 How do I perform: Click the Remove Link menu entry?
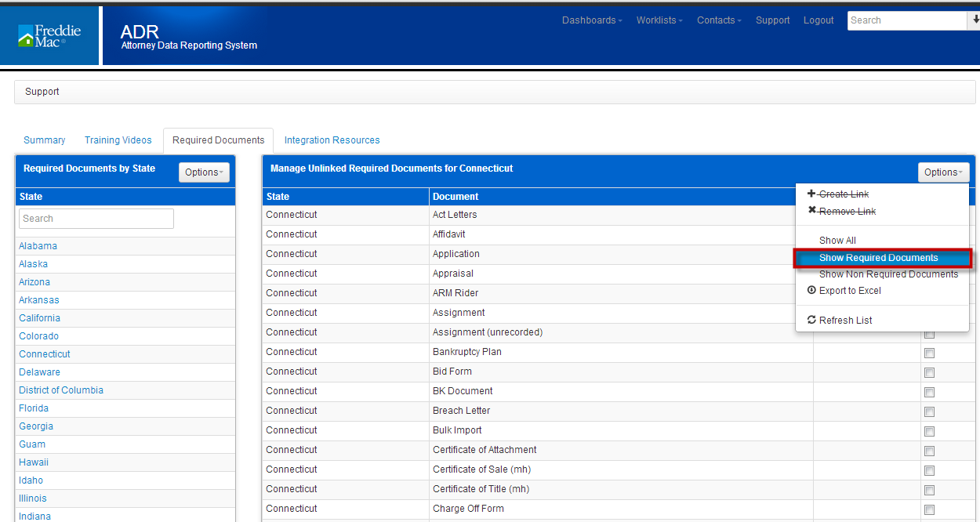pyautogui.click(x=848, y=212)
